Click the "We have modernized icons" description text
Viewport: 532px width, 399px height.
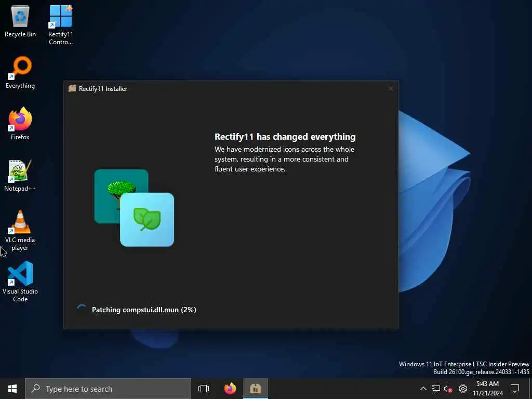[284, 159]
